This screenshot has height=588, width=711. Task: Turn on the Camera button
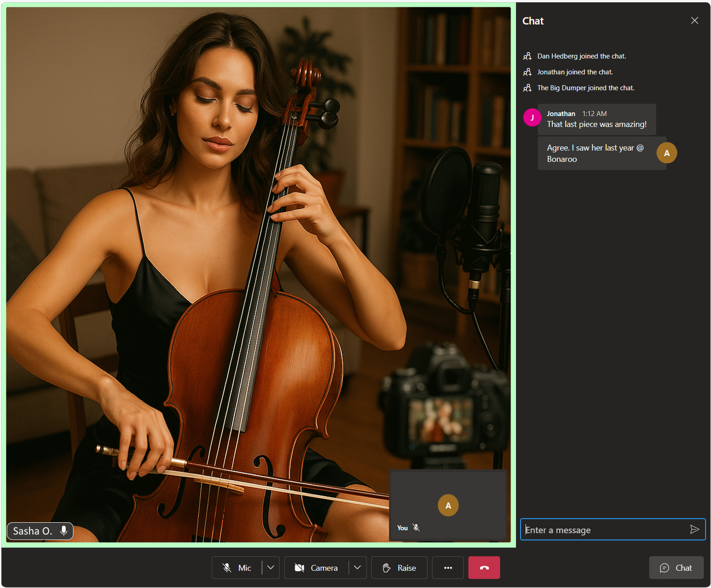(317, 568)
